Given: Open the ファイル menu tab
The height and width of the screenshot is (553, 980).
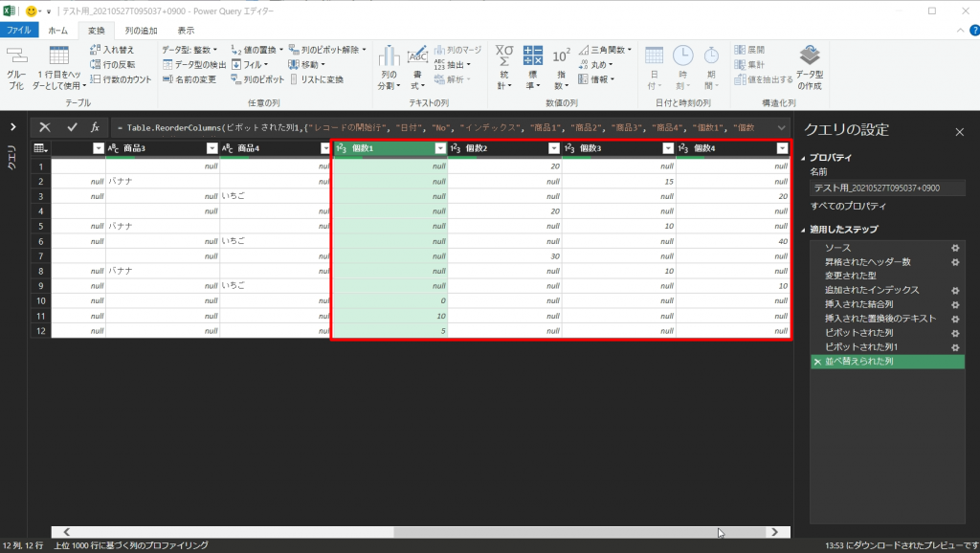Looking at the screenshot, I should tap(19, 30).
